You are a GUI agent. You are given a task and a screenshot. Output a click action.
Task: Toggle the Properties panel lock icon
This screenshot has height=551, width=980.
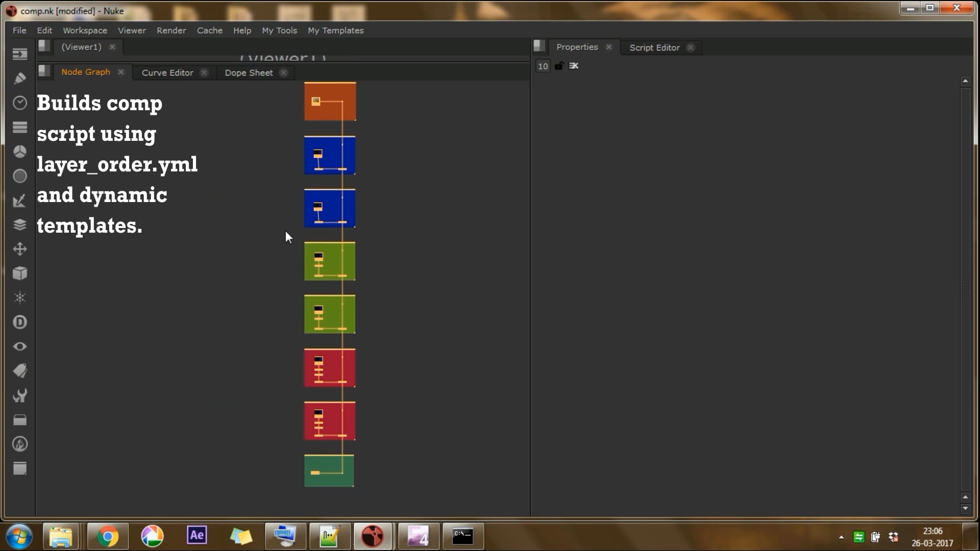(559, 66)
